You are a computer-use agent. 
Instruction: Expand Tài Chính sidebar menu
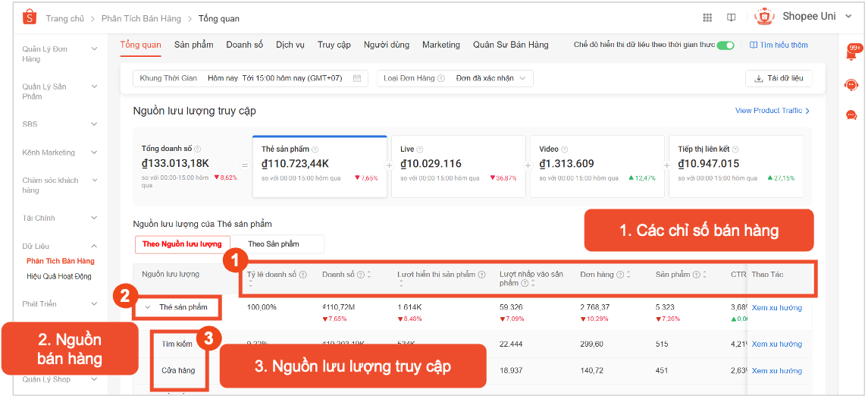94,218
